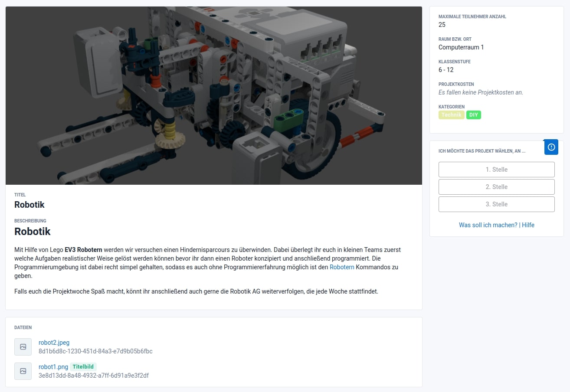This screenshot has height=392, width=570.
Task: Click the Lego robot title image
Action: pos(213,95)
